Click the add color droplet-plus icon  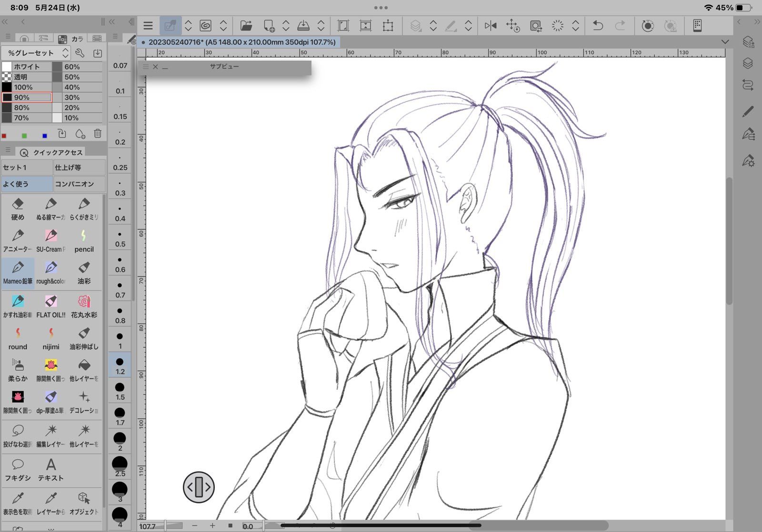coord(80,134)
